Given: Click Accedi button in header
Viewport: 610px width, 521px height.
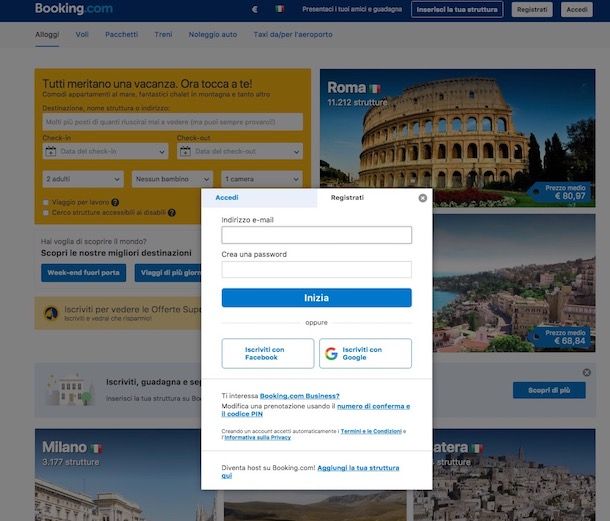Looking at the screenshot, I should pyautogui.click(x=577, y=9).
